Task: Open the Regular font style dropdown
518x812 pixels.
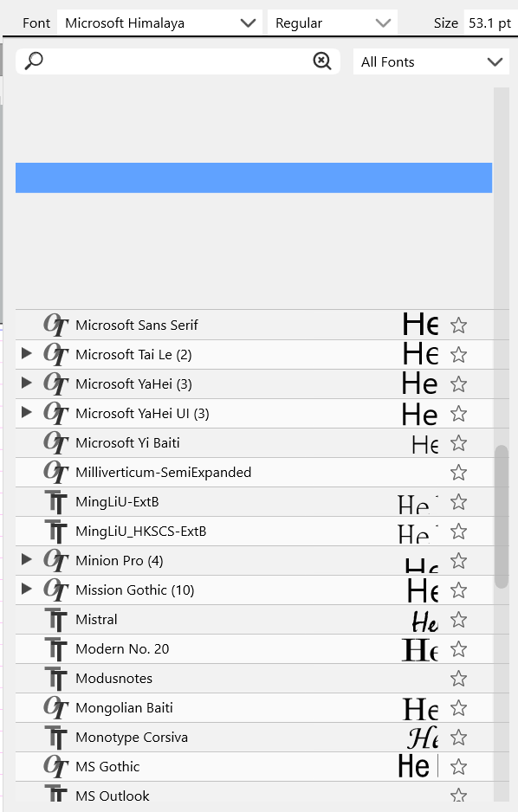Action: coord(333,23)
